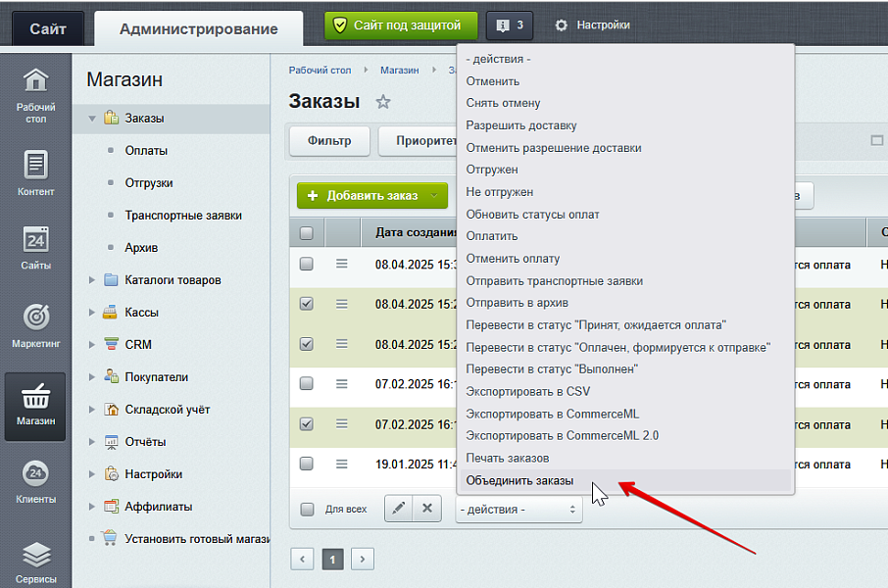The width and height of the screenshot is (888, 588).
Task: Open the notifications icon showing 3
Action: point(509,26)
